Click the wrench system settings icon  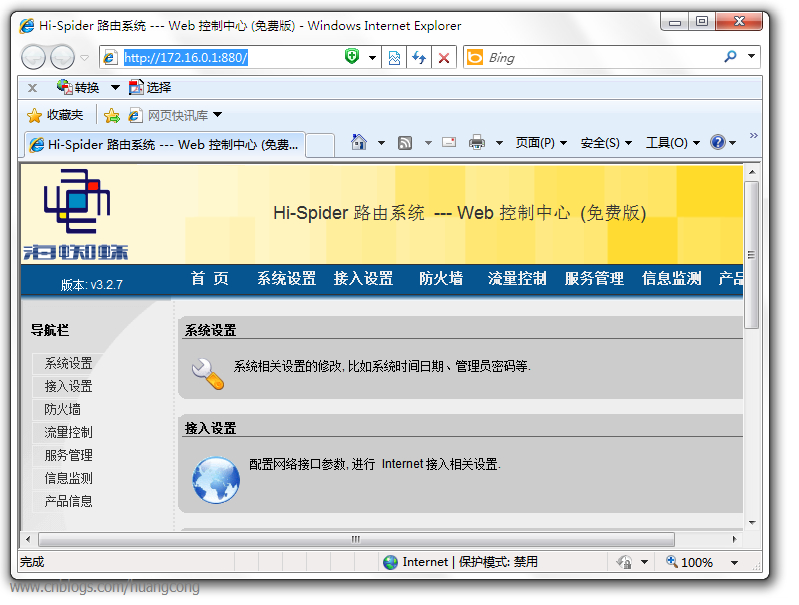[207, 374]
